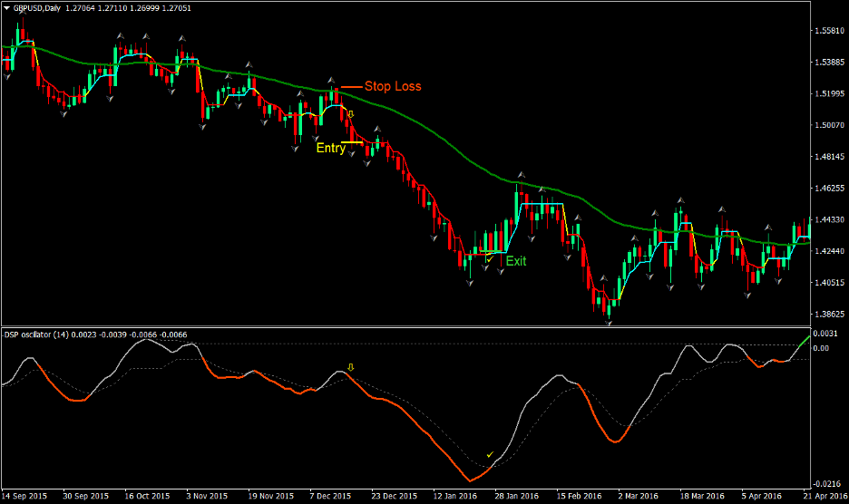Screen dimensions: 849x504
Task: Click the 0.0031 oscillator scale value
Action: (x=825, y=334)
